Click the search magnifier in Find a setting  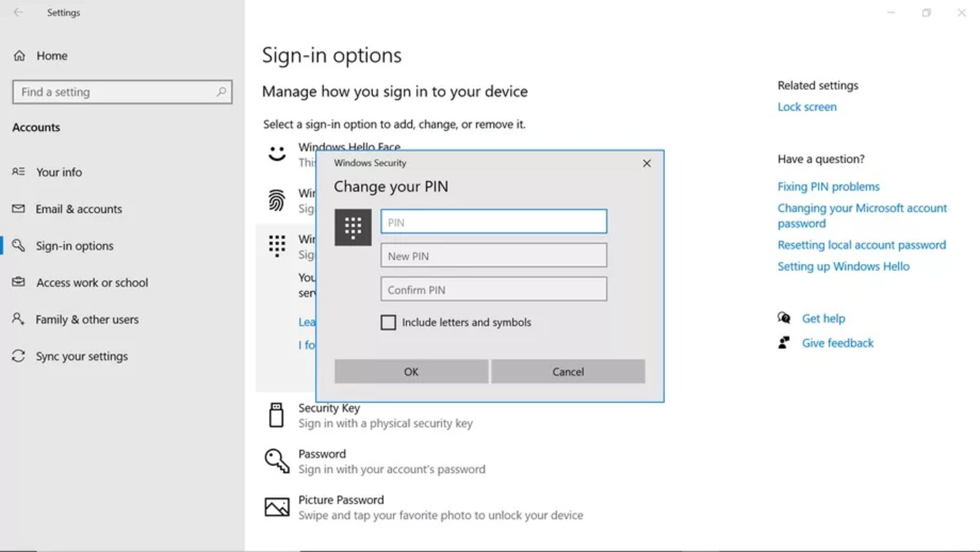pos(221,92)
